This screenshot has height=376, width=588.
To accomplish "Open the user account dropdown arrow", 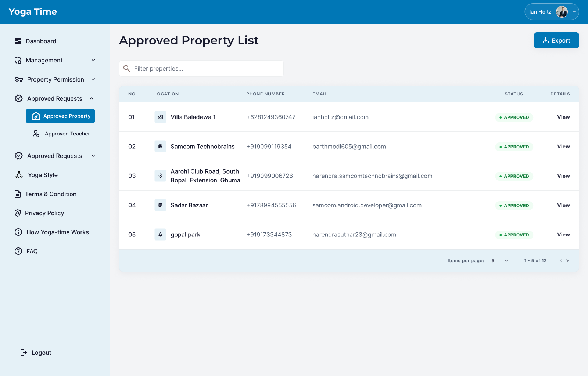I will (574, 12).
